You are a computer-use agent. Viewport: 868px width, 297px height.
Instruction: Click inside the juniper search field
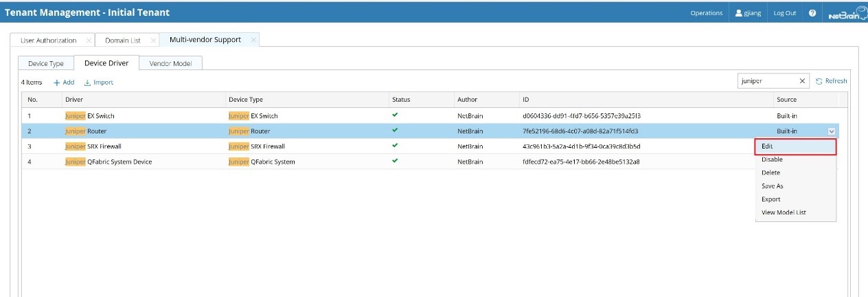coord(767,81)
